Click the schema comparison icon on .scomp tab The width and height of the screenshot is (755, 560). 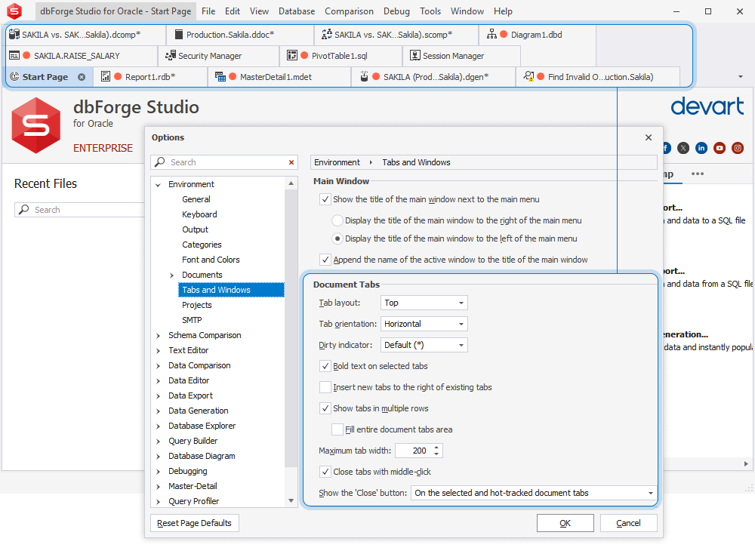pyautogui.click(x=326, y=34)
